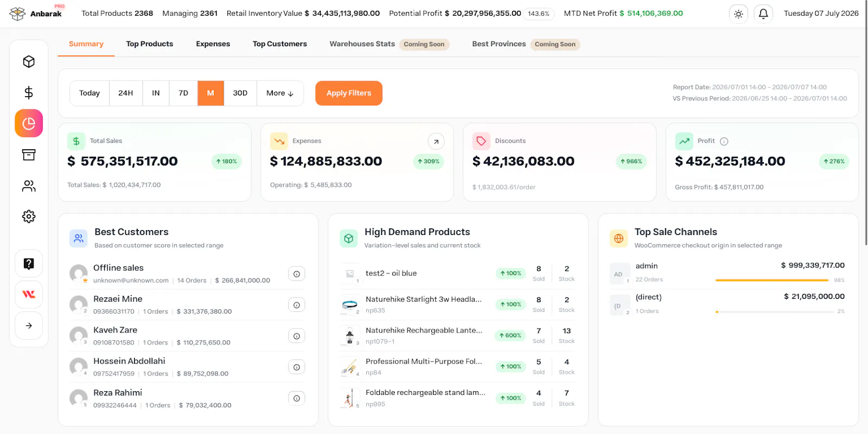Open the dollar sign sidebar section
This screenshot has height=434, width=868.
pyautogui.click(x=29, y=92)
